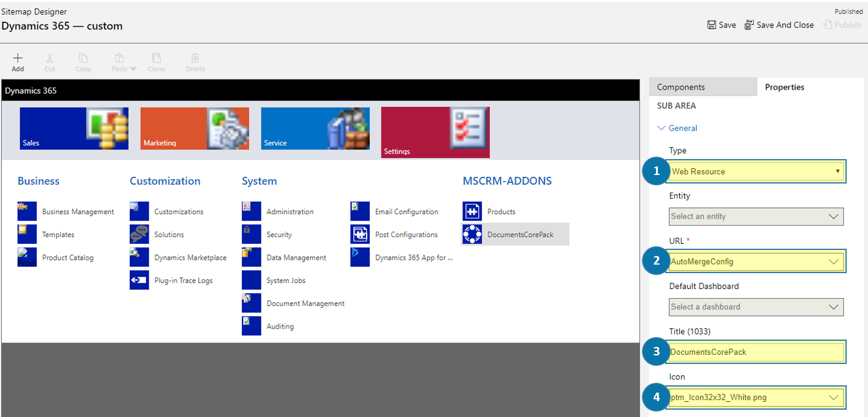Click the Data Management icon
This screenshot has height=417, width=868.
[x=252, y=257]
